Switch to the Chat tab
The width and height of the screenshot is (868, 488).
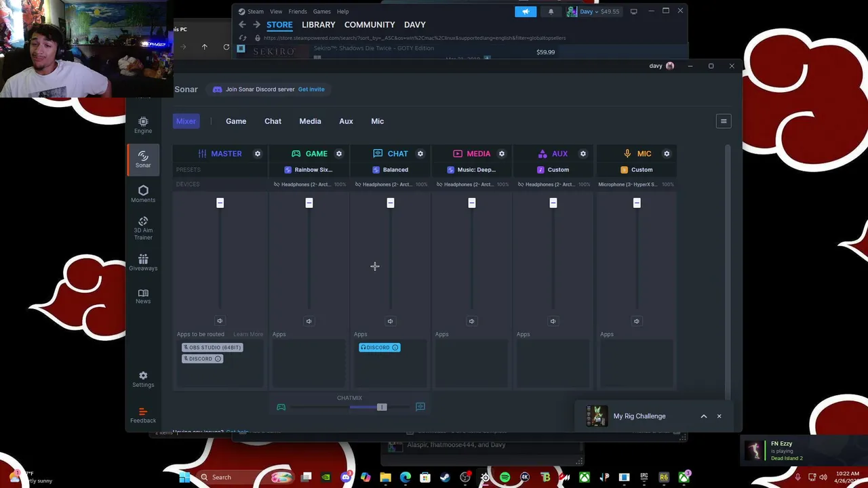pos(273,121)
